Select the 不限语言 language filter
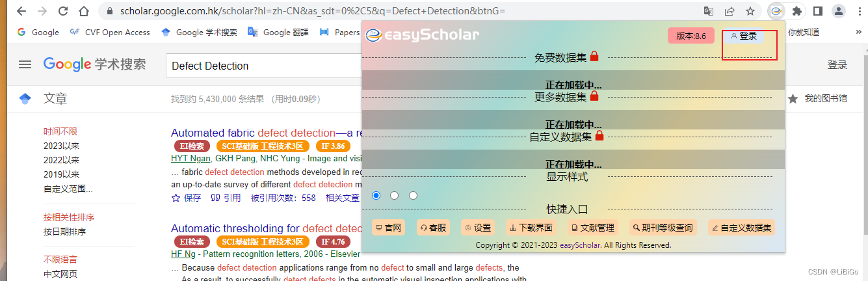This screenshot has width=868, height=281. click(x=60, y=260)
